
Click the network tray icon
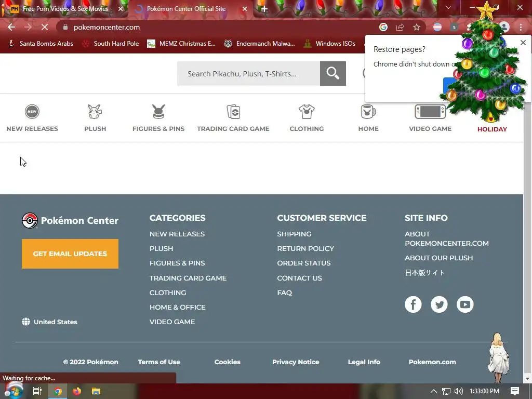coord(446,391)
